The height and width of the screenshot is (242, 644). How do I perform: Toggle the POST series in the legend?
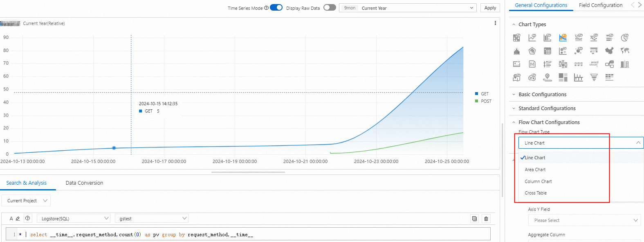(483, 101)
